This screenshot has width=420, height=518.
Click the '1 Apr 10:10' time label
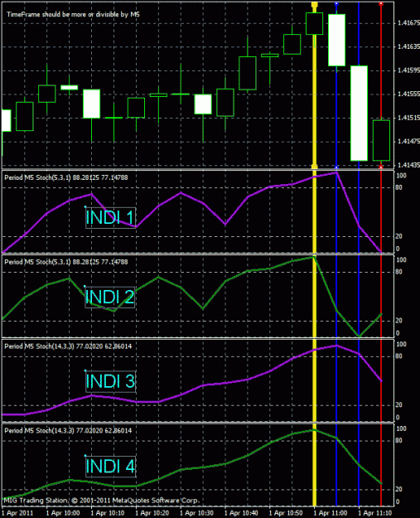[108, 513]
